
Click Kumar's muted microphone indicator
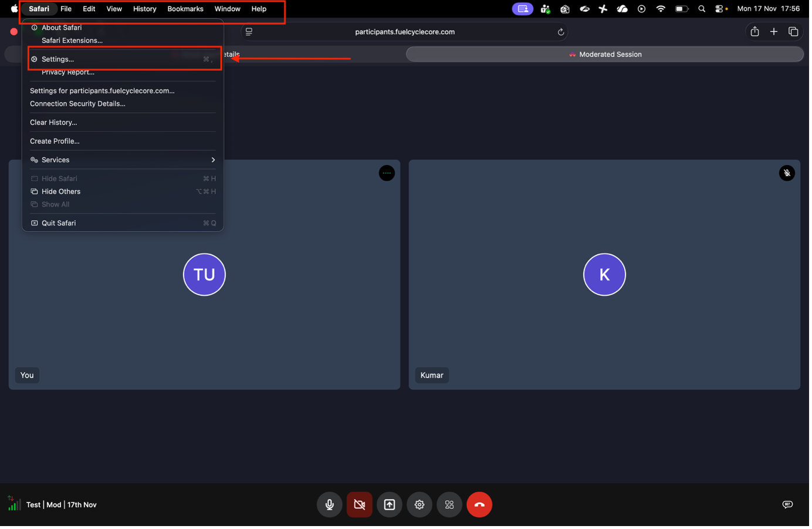coord(787,173)
